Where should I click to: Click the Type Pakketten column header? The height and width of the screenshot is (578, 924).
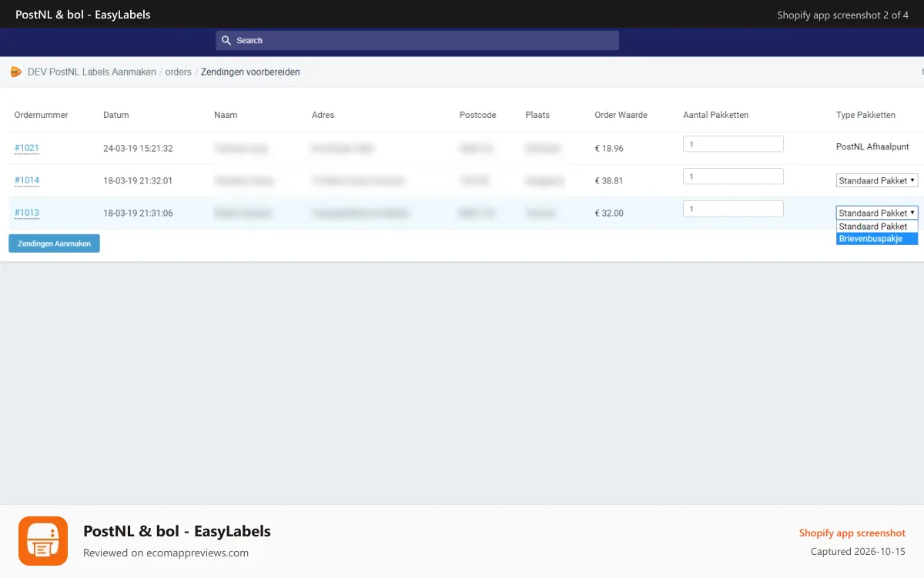click(865, 115)
